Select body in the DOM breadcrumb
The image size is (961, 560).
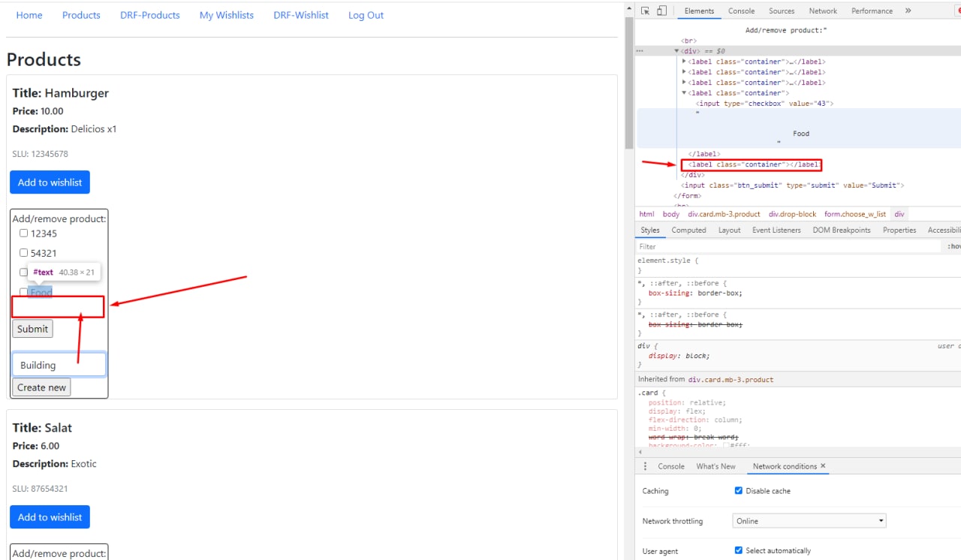coord(671,214)
